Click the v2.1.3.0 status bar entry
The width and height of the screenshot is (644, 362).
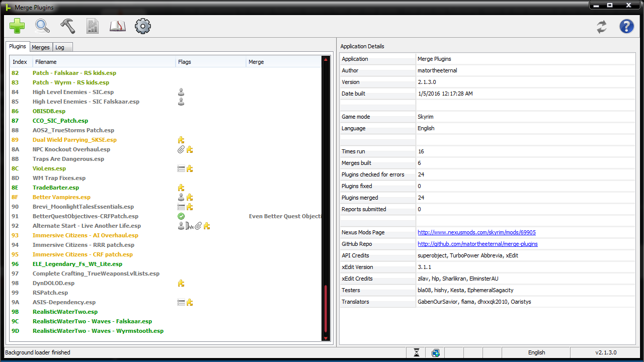pyautogui.click(x=606, y=352)
